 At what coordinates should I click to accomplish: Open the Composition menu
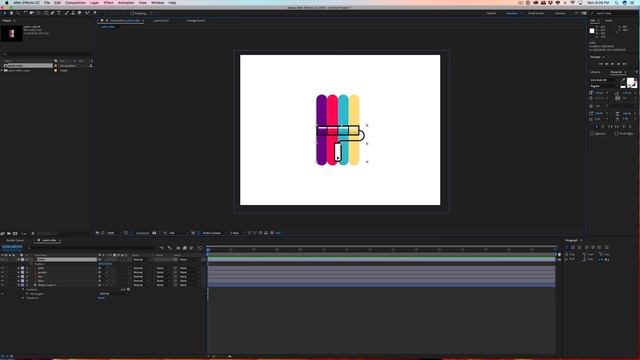(x=76, y=2)
